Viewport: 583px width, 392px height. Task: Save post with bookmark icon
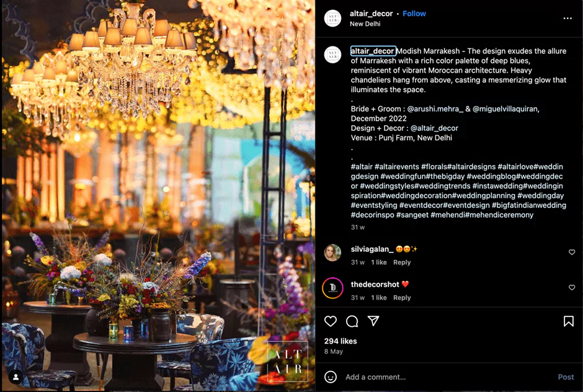coord(569,321)
